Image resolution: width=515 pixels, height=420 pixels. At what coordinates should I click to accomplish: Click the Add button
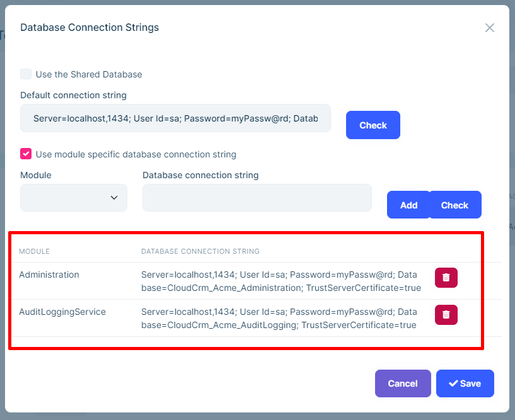[408, 205]
